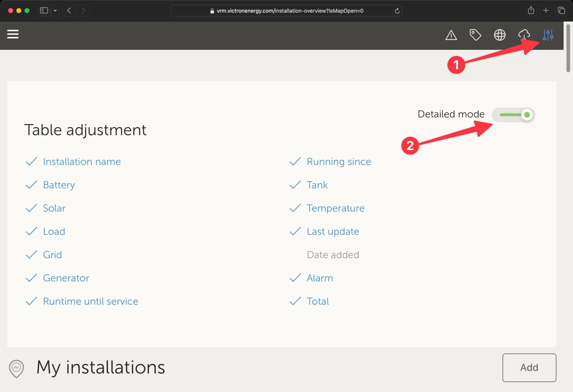
Task: Click the globe map icon
Action: pos(499,35)
